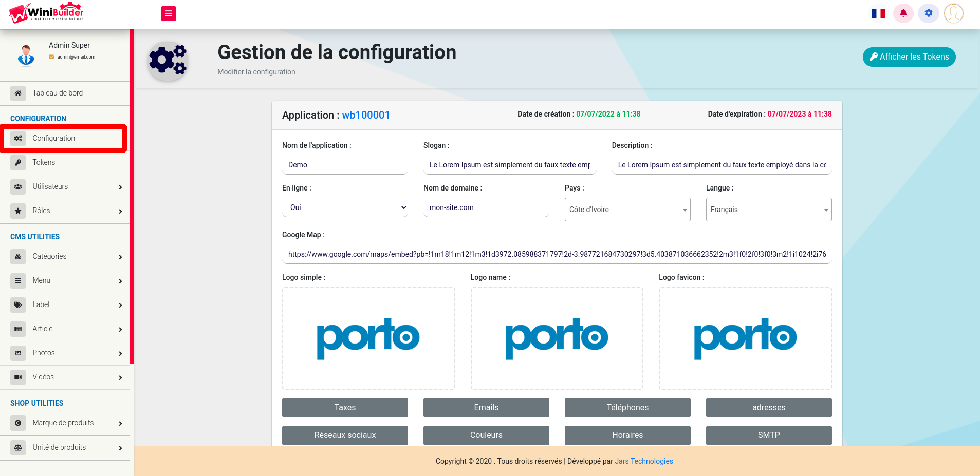The image size is (980, 476).
Task: Open the settings gear icon in header
Action: (x=928, y=13)
